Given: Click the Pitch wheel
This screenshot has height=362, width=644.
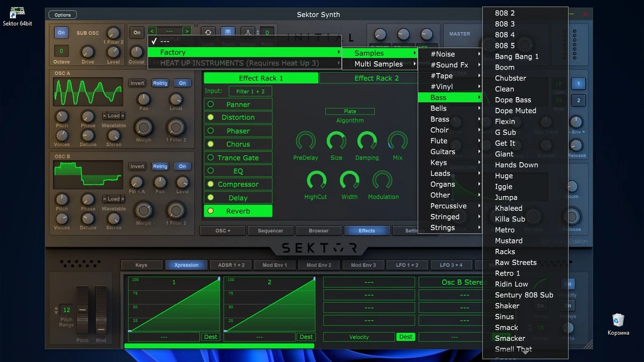Looking at the screenshot, I should click(x=82, y=311).
